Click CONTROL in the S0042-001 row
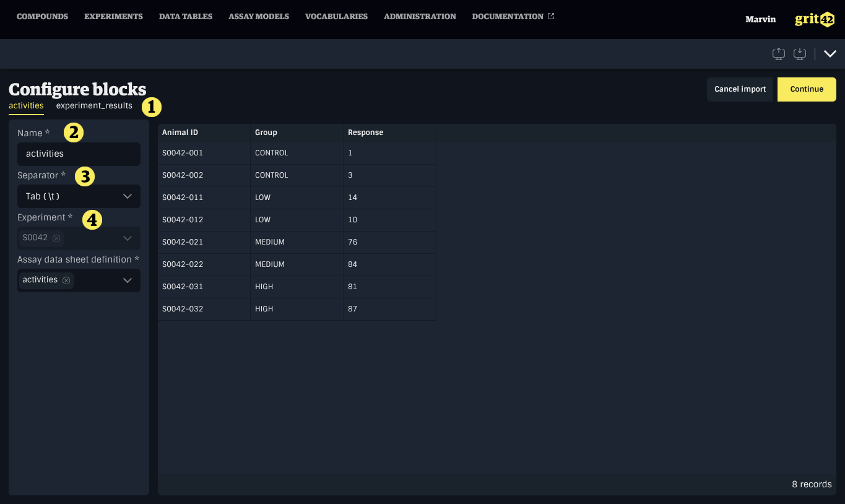Screen dimensions: 845x504 point(297,153)
